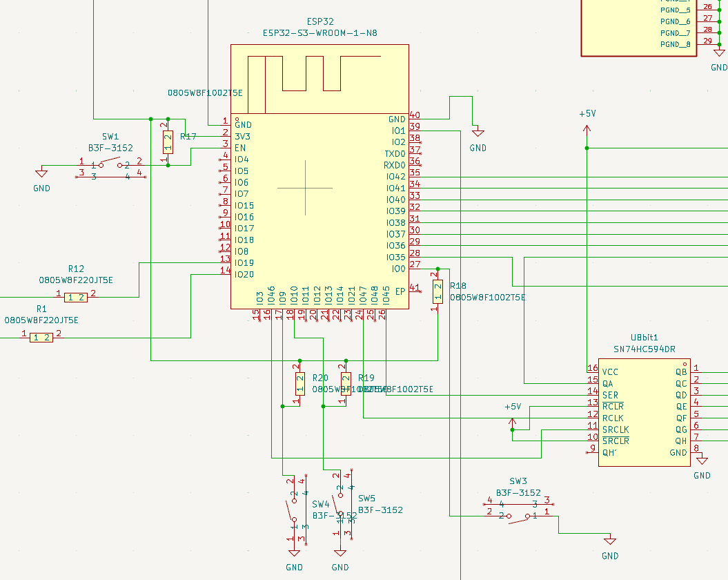Viewport: 728px width, 580px height.
Task: Click the QH' pin label
Action: pos(609,452)
